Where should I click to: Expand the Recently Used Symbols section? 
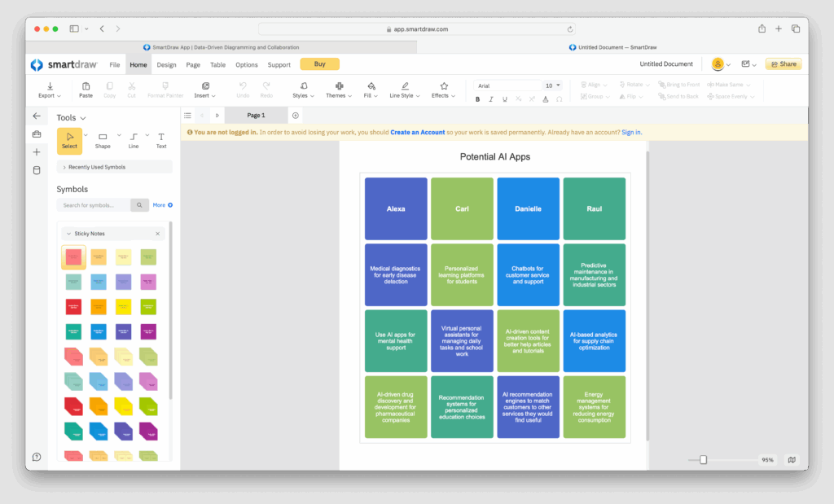(114, 167)
